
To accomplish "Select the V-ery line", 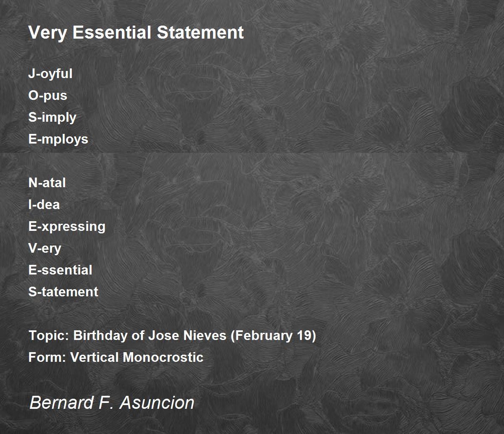I will (x=45, y=248).
